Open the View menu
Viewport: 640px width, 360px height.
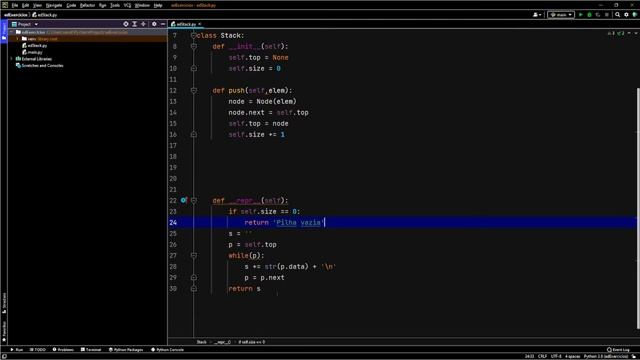(x=37, y=5)
